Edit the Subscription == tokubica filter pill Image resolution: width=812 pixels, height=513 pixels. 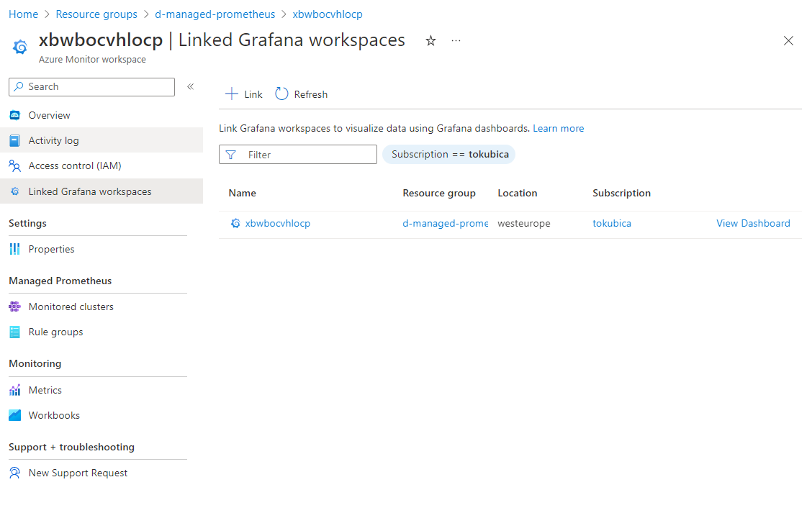pyautogui.click(x=449, y=155)
